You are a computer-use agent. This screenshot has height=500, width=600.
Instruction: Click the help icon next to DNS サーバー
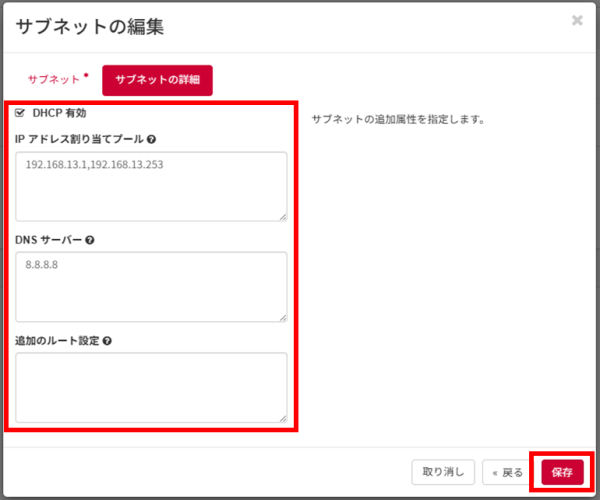90,240
